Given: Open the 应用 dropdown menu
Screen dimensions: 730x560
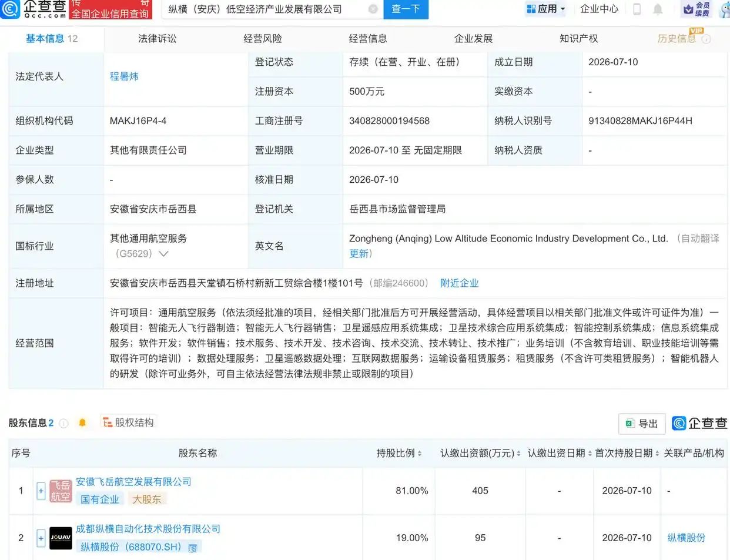Looking at the screenshot, I should coord(546,9).
